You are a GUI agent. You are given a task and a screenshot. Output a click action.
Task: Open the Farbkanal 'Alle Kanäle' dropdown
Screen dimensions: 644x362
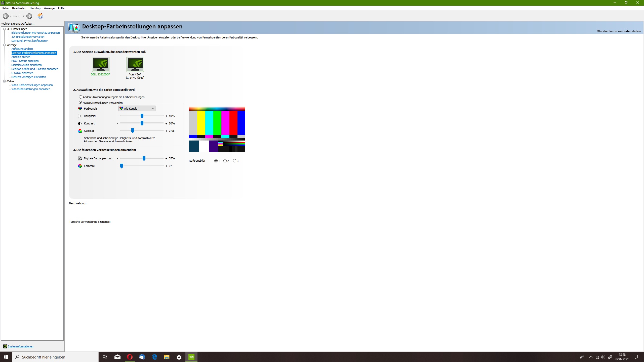tap(137, 109)
